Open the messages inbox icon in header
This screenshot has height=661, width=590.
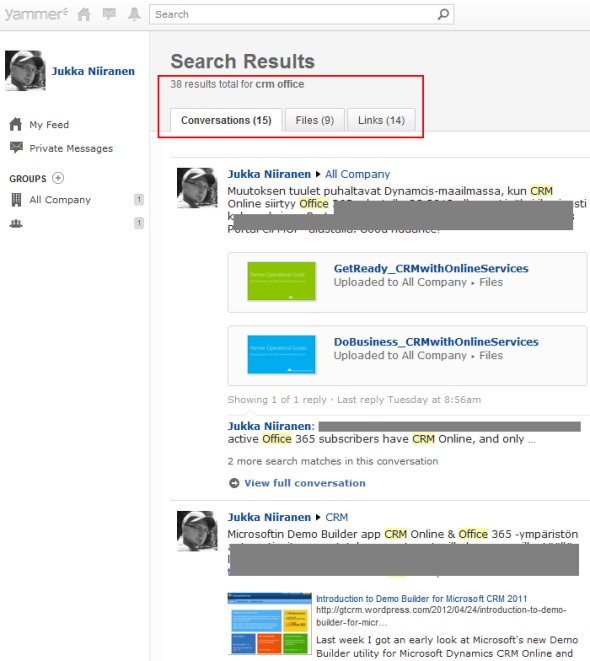coord(109,14)
